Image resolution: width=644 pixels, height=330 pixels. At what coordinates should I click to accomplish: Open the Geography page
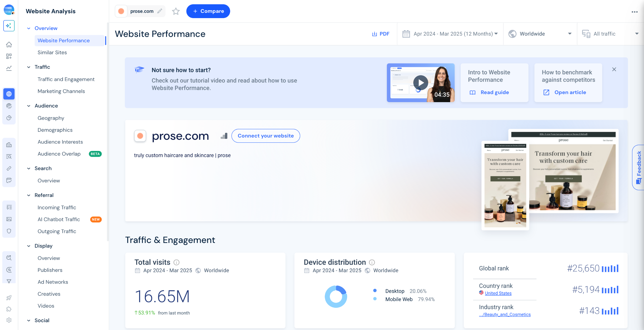click(51, 118)
